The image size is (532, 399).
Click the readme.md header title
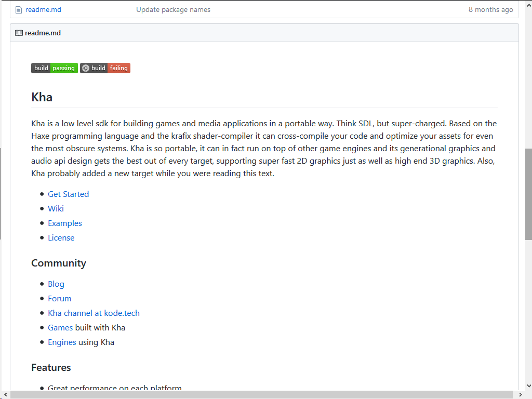[43, 33]
